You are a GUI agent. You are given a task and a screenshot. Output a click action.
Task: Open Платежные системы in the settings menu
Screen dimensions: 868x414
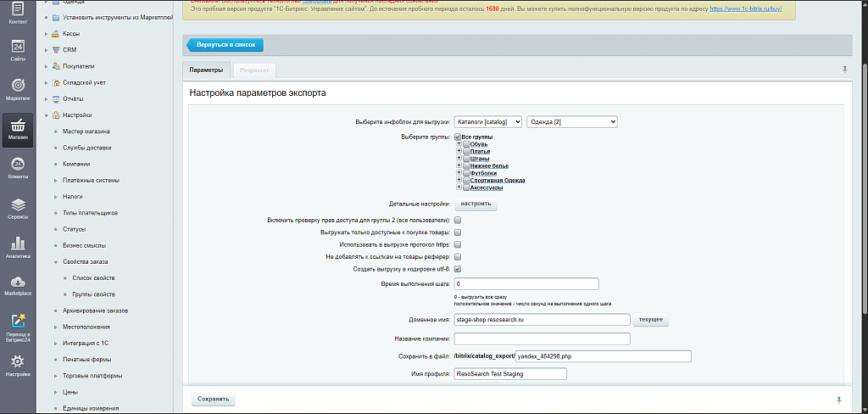pyautogui.click(x=91, y=181)
